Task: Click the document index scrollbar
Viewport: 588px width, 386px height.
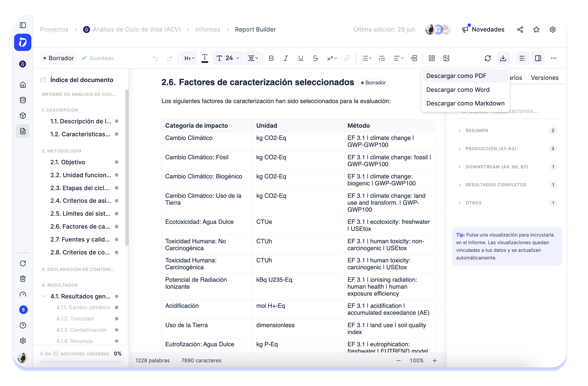Action: (x=127, y=168)
